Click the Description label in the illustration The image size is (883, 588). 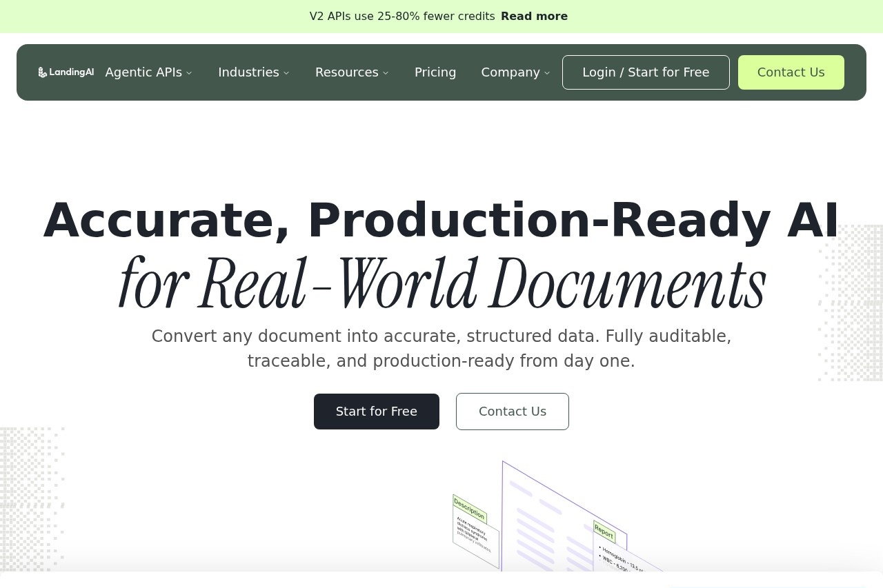point(470,509)
